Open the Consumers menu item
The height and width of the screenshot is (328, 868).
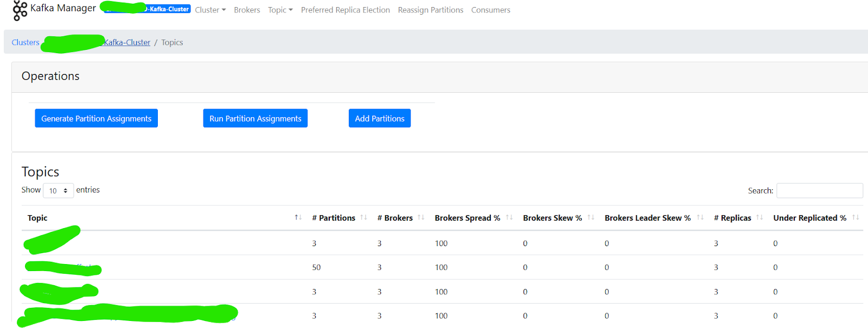[491, 10]
